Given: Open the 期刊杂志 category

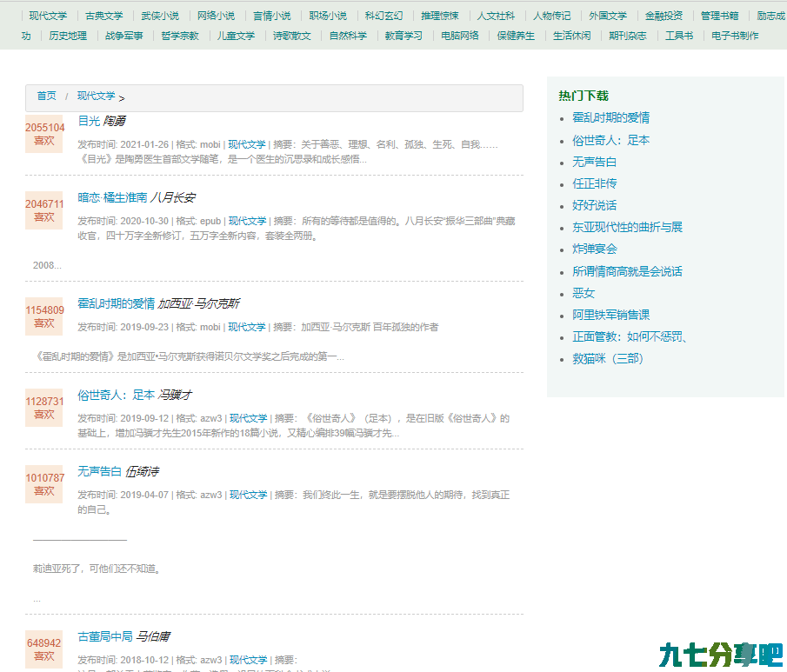Looking at the screenshot, I should click(627, 36).
